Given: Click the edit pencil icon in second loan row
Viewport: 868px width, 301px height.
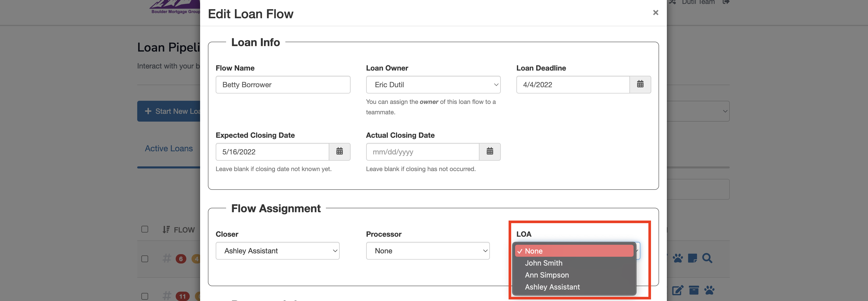Looking at the screenshot, I should click(x=677, y=290).
